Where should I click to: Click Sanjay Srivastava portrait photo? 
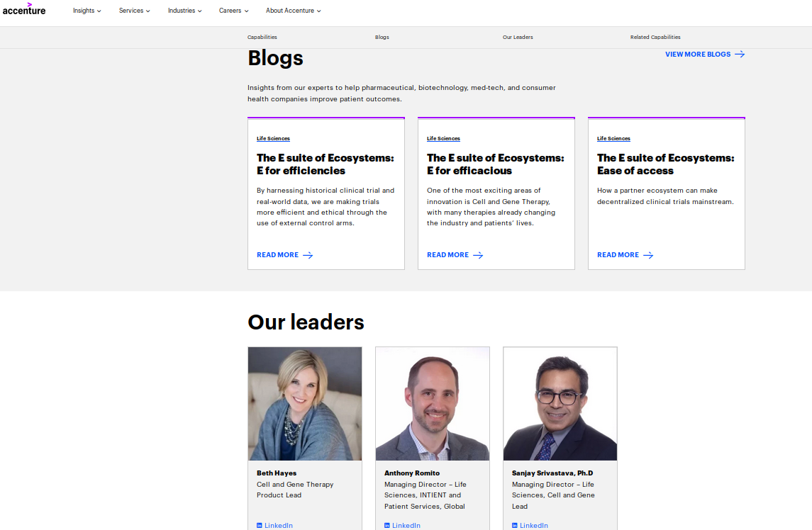(560, 404)
